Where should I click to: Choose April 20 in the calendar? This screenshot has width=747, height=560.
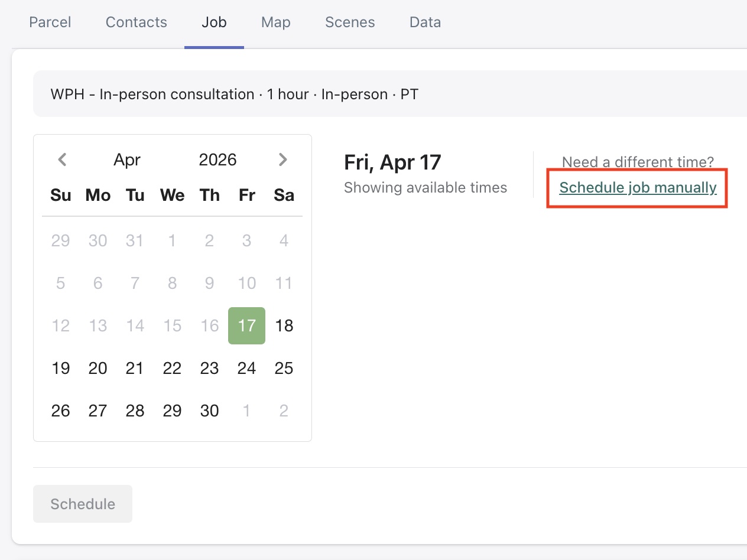coord(98,368)
